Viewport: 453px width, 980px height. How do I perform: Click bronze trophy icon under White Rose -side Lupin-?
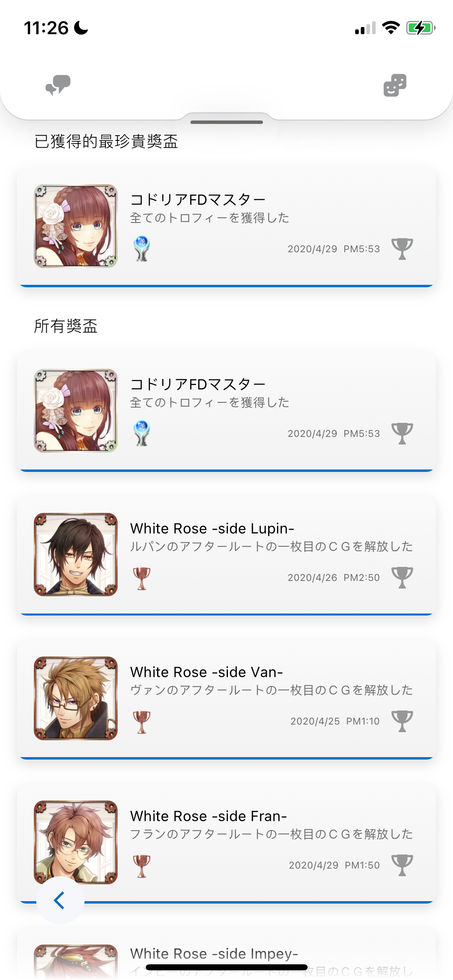point(142,579)
